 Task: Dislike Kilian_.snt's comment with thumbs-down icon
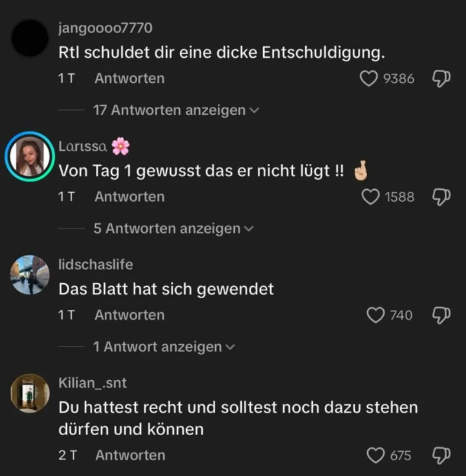coord(441,455)
